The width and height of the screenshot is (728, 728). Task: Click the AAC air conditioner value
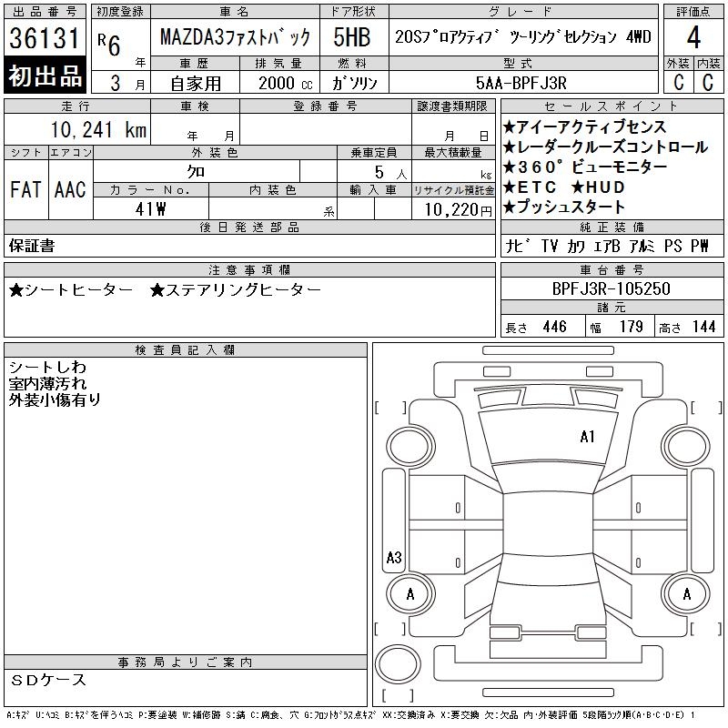coord(70,189)
